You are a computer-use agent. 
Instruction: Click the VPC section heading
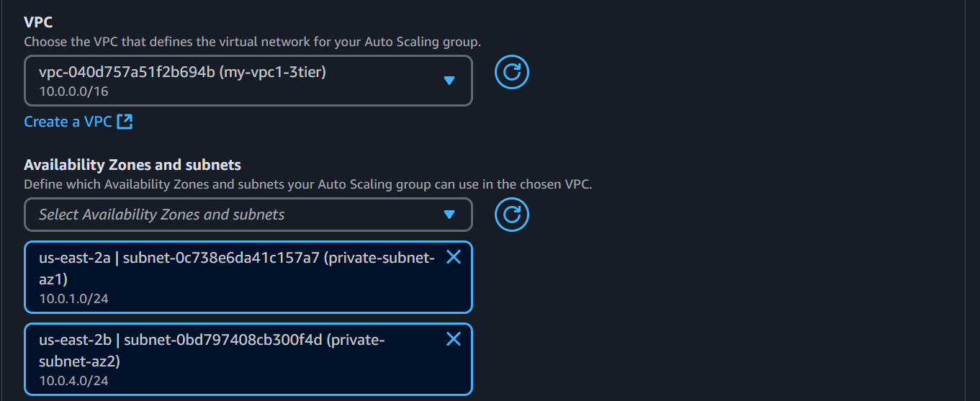pyautogui.click(x=38, y=22)
